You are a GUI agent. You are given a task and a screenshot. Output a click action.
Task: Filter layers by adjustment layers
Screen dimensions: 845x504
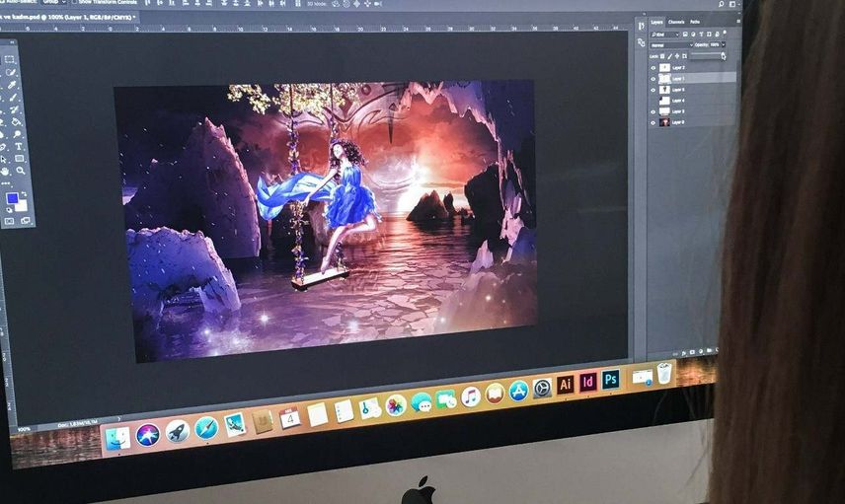[x=693, y=34]
